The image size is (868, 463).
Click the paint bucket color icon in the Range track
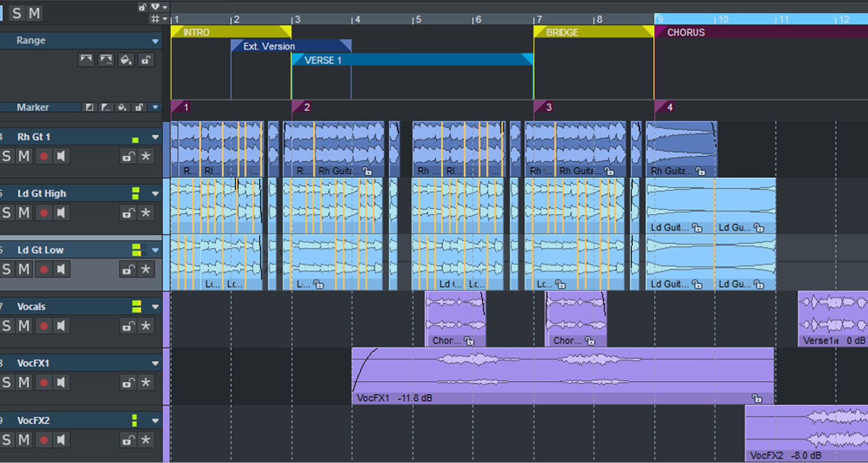coord(126,59)
